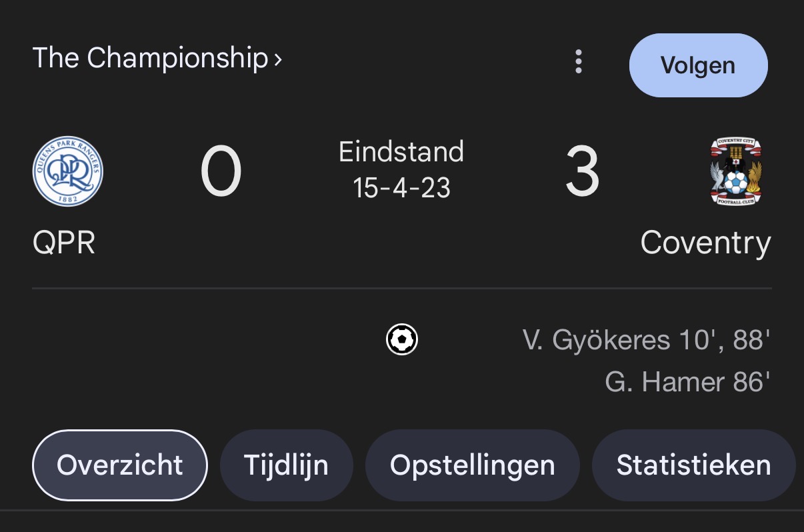Tap the Eindstand final score label
The width and height of the screenshot is (804, 532).
click(x=401, y=152)
